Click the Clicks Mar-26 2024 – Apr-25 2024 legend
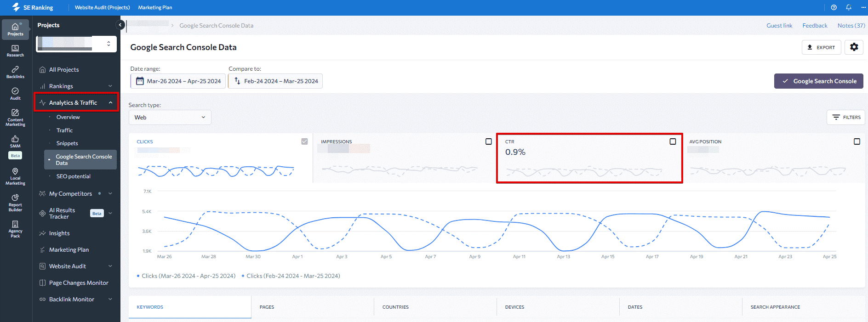The height and width of the screenshot is (322, 868). pyautogui.click(x=186, y=276)
